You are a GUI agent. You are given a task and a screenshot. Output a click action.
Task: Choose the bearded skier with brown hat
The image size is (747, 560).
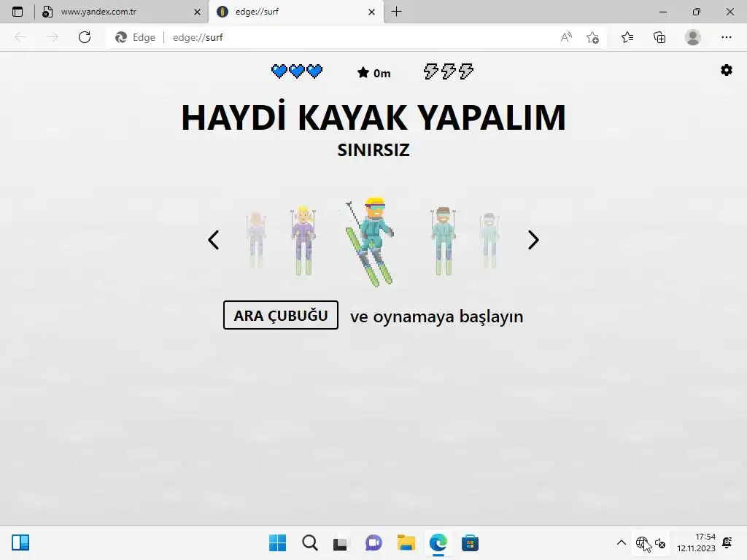click(x=443, y=241)
